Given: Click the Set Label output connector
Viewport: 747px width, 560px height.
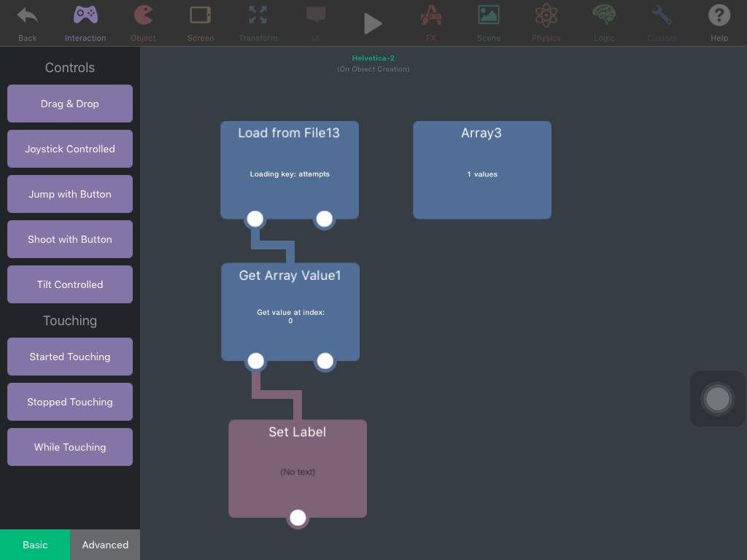Looking at the screenshot, I should tap(298, 518).
